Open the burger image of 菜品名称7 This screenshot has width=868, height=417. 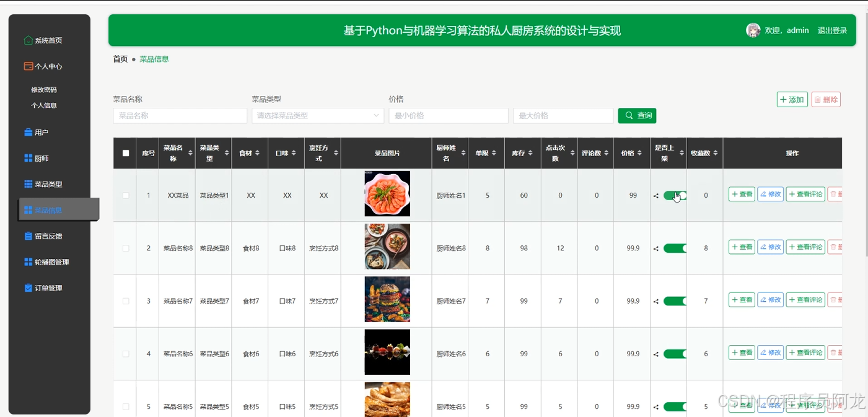(387, 299)
